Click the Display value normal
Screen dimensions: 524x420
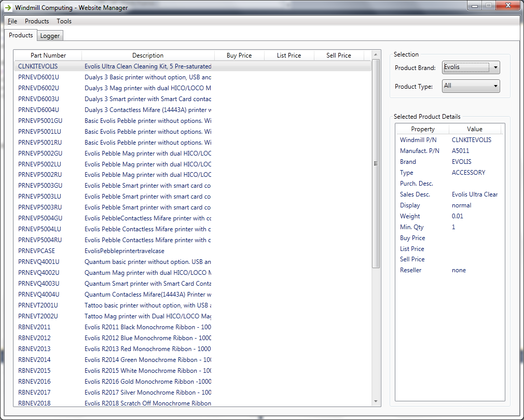point(462,205)
